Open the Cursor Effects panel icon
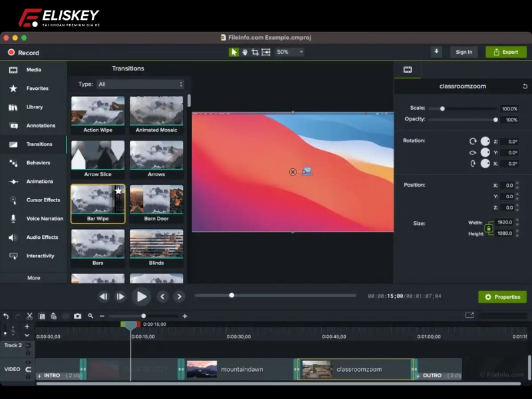The image size is (532, 399). [x=12, y=199]
